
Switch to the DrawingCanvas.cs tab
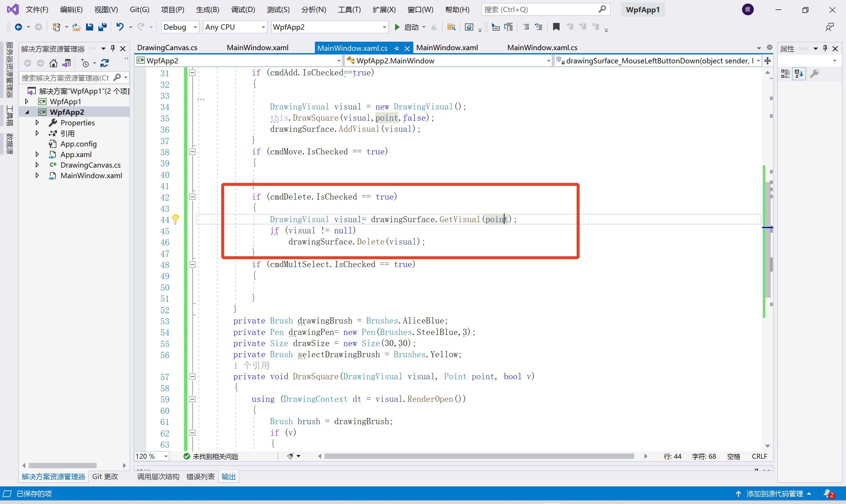(167, 48)
